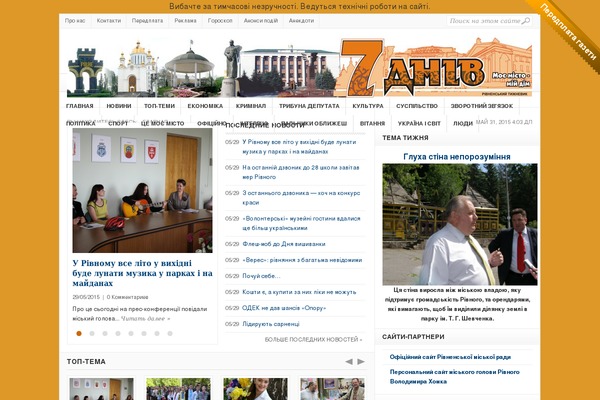Click the featured slider photo with guitar
The image size is (600, 400).
(x=142, y=190)
